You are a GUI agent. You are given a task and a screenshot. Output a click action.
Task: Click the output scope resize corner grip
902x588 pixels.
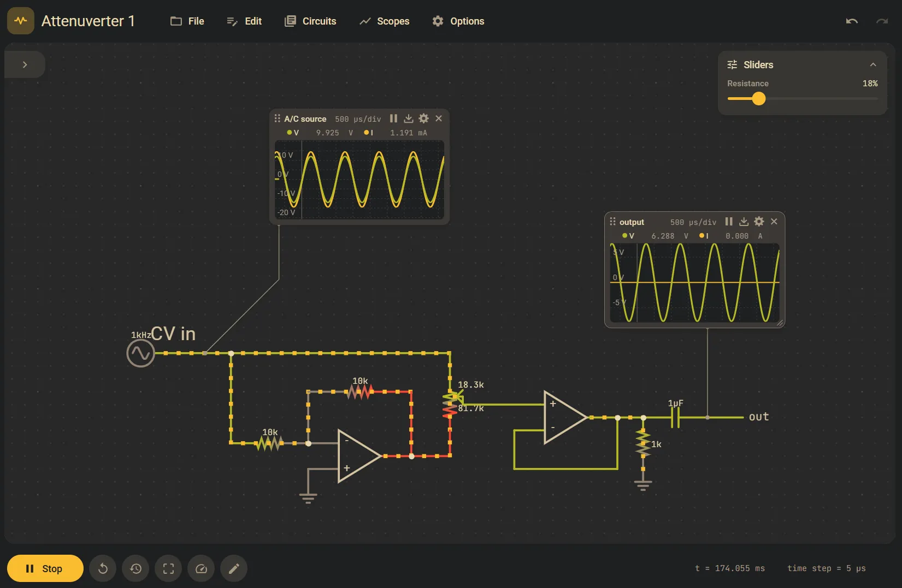point(780,323)
